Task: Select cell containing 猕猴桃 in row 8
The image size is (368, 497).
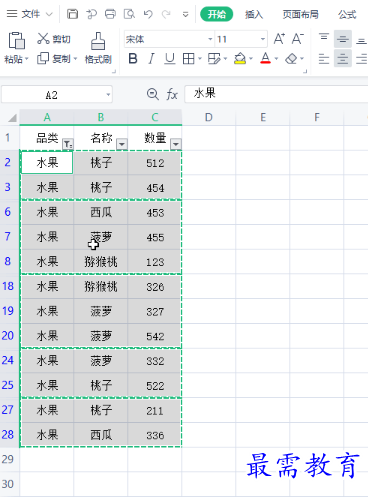Action: tap(101, 262)
